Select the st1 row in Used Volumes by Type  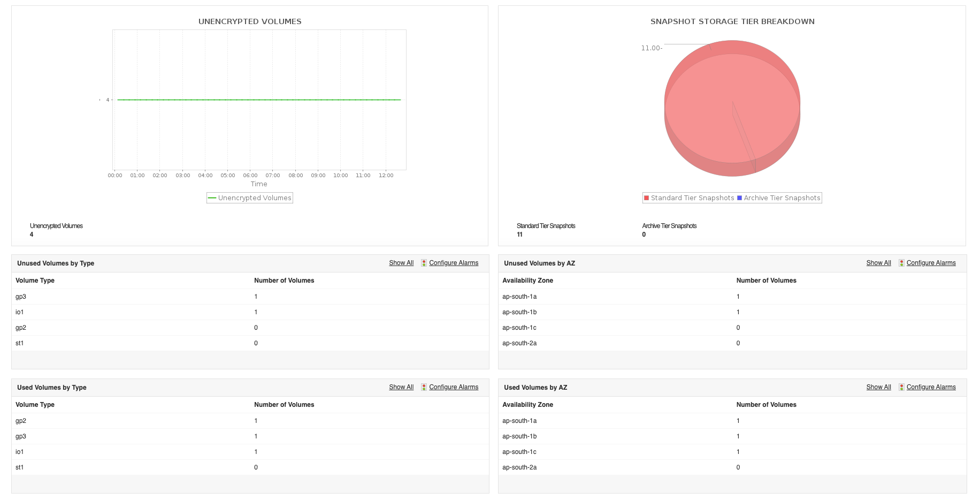point(250,467)
